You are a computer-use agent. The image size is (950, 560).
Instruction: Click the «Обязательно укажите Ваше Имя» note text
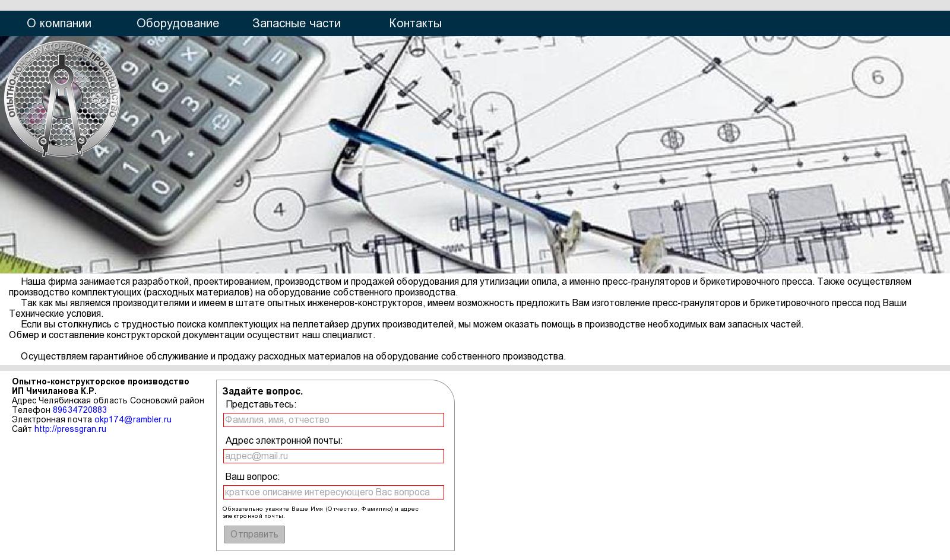[x=321, y=512]
